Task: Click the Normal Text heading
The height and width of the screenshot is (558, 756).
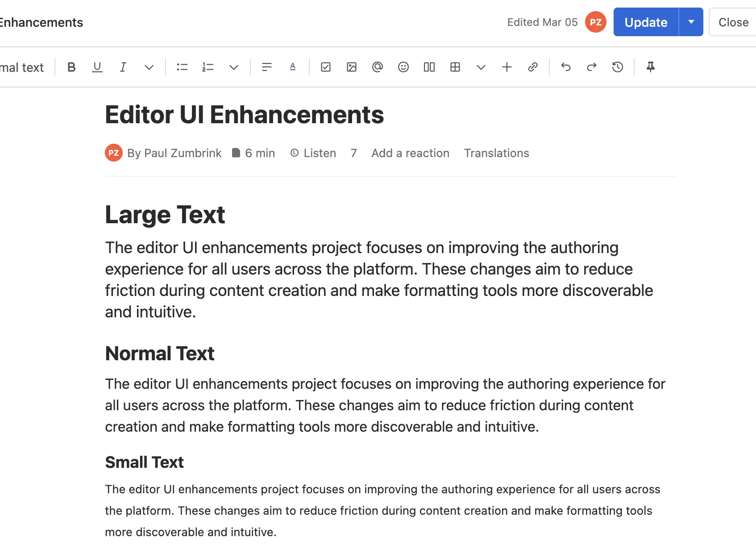Action: [x=160, y=354]
